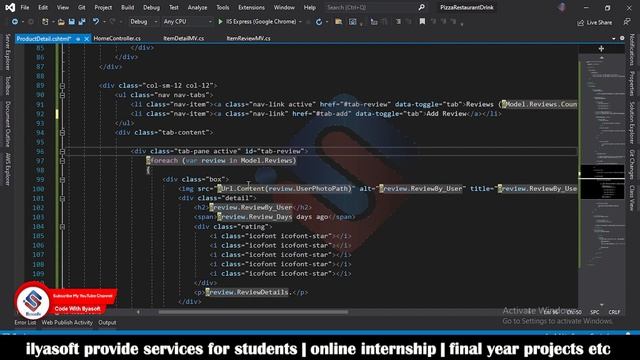Open the Toolbox side tab
640x360 pixels.
tap(7, 86)
